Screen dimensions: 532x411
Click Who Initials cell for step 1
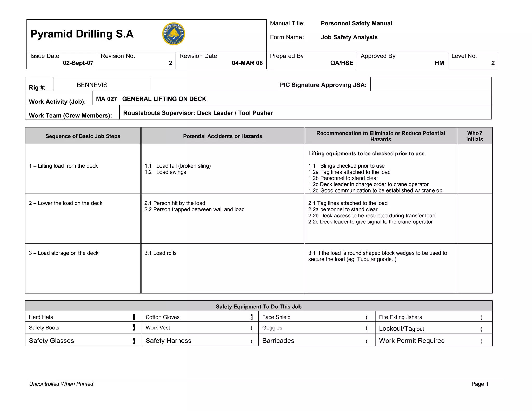point(474,169)
